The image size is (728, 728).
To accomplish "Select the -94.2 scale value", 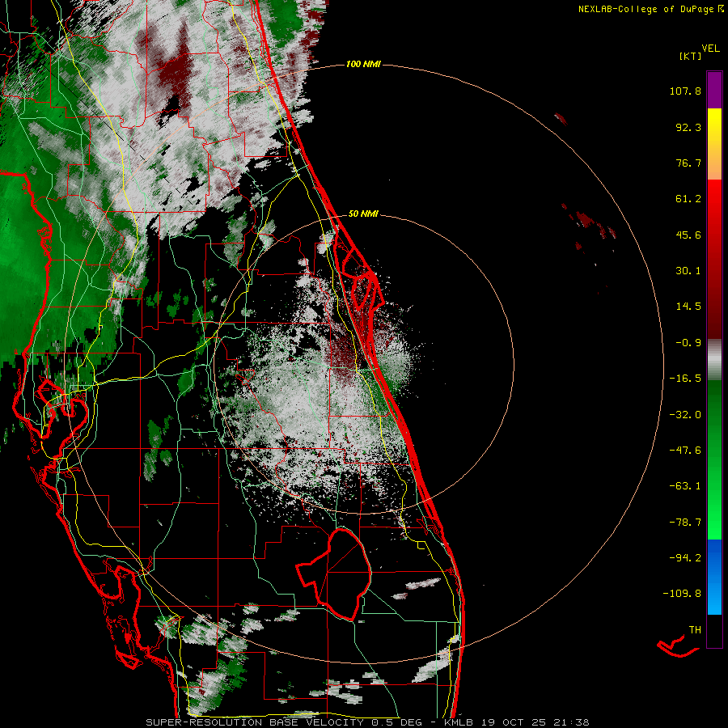I will point(685,557).
